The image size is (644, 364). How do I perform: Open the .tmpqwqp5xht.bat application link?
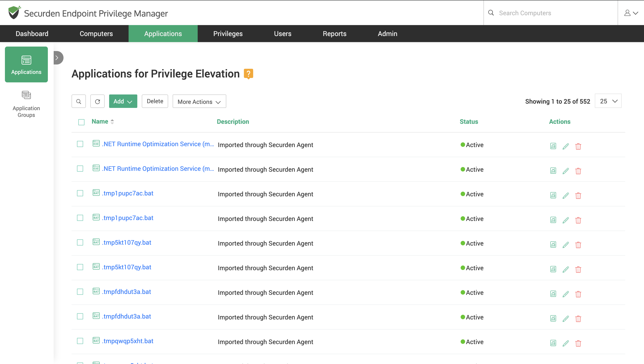click(x=128, y=341)
